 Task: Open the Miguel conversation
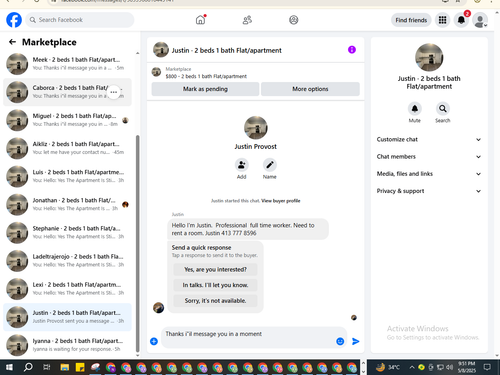67,120
